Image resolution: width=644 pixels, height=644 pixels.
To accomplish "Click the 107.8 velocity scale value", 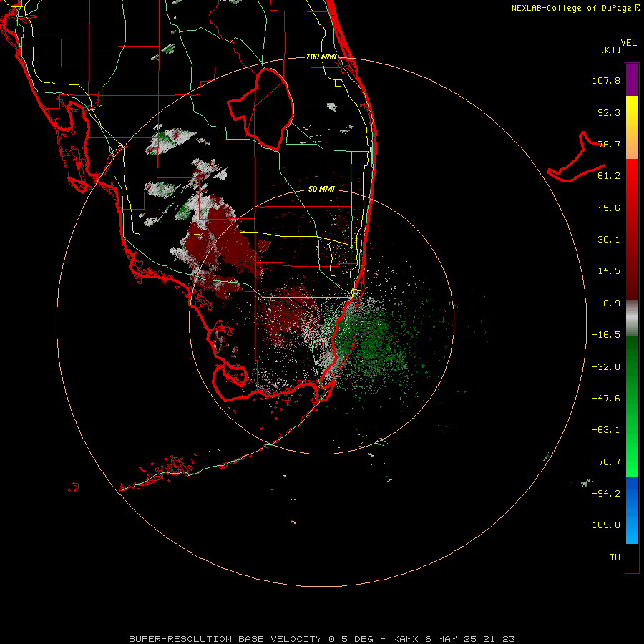I will [606, 80].
